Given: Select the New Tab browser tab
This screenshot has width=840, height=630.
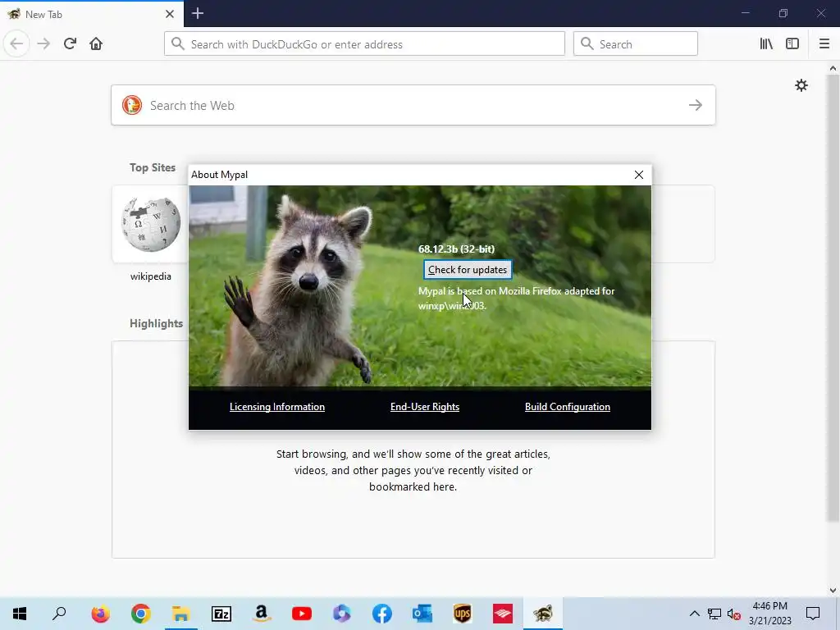Looking at the screenshot, I should click(x=92, y=14).
